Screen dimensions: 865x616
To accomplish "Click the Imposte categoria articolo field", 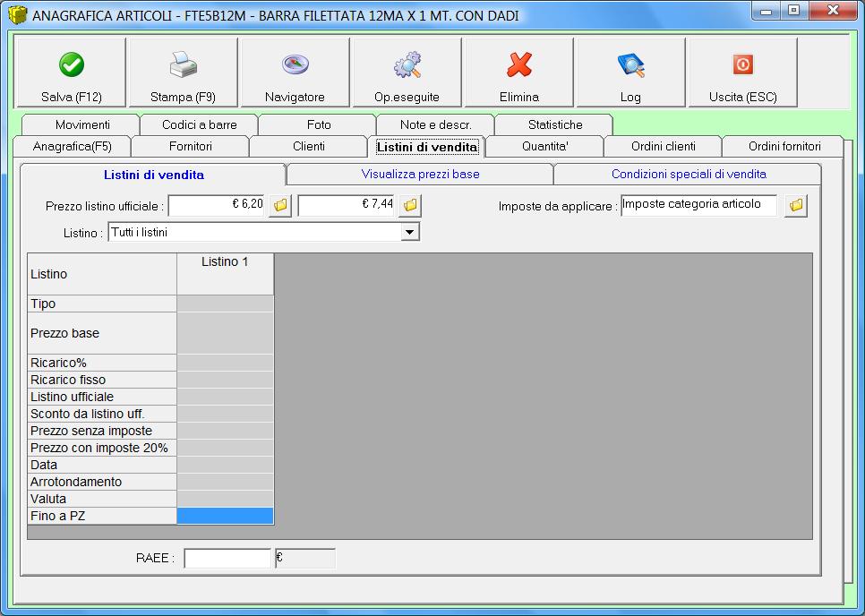I will [699, 205].
